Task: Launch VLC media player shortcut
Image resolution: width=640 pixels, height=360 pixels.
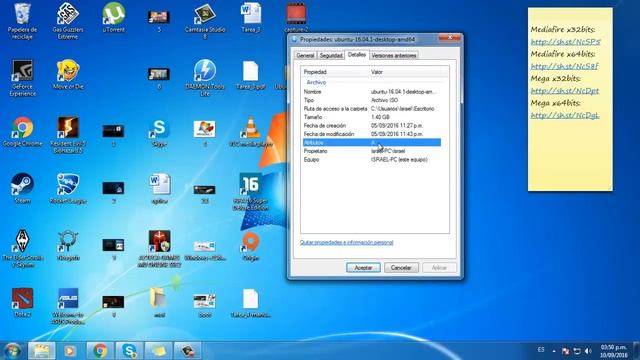Action: pyautogui.click(x=250, y=131)
